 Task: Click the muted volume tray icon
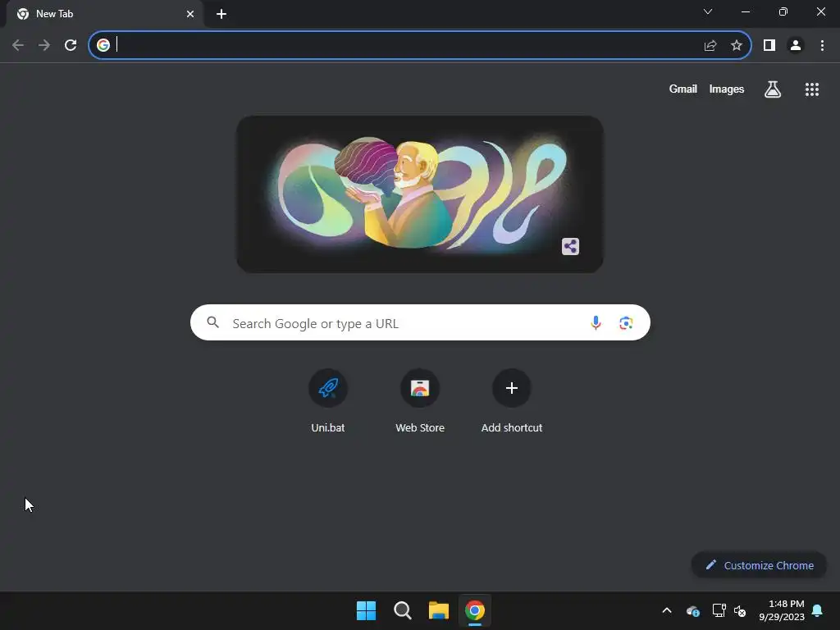[740, 610]
